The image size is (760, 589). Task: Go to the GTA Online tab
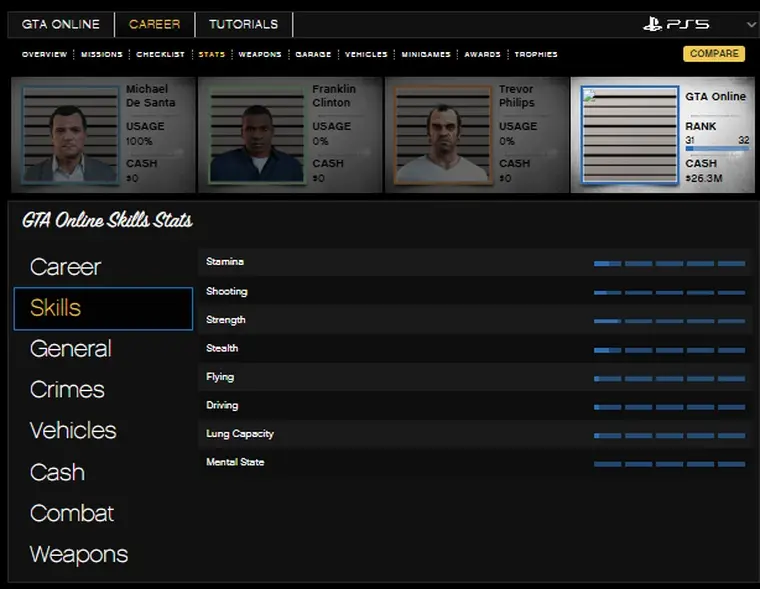[61, 24]
